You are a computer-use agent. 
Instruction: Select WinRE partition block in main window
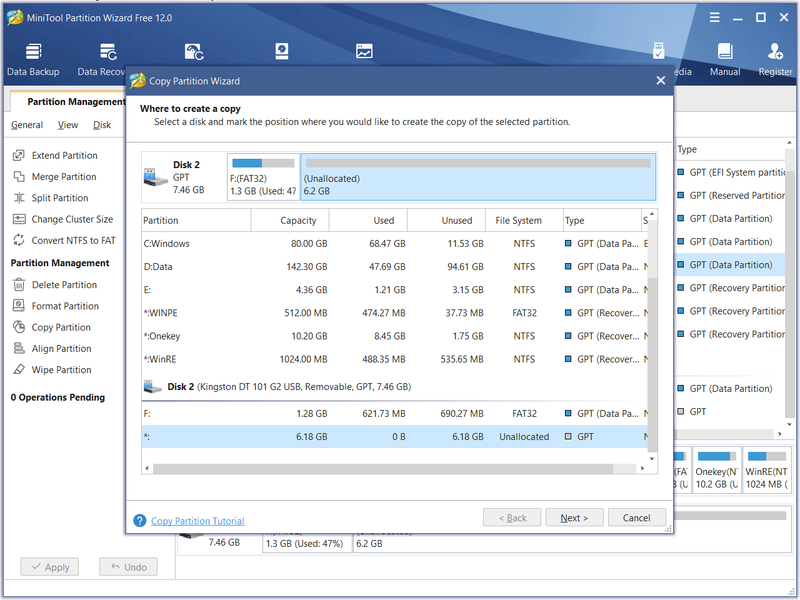766,470
